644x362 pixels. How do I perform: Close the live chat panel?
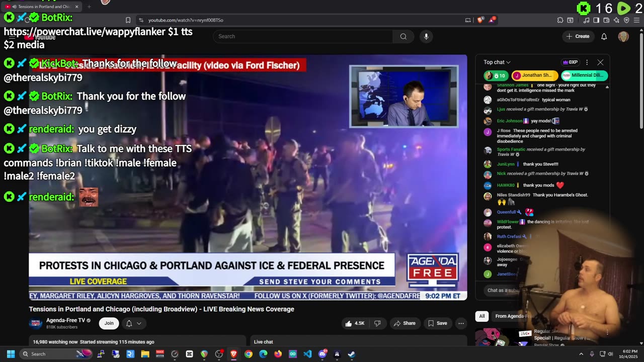pos(600,62)
